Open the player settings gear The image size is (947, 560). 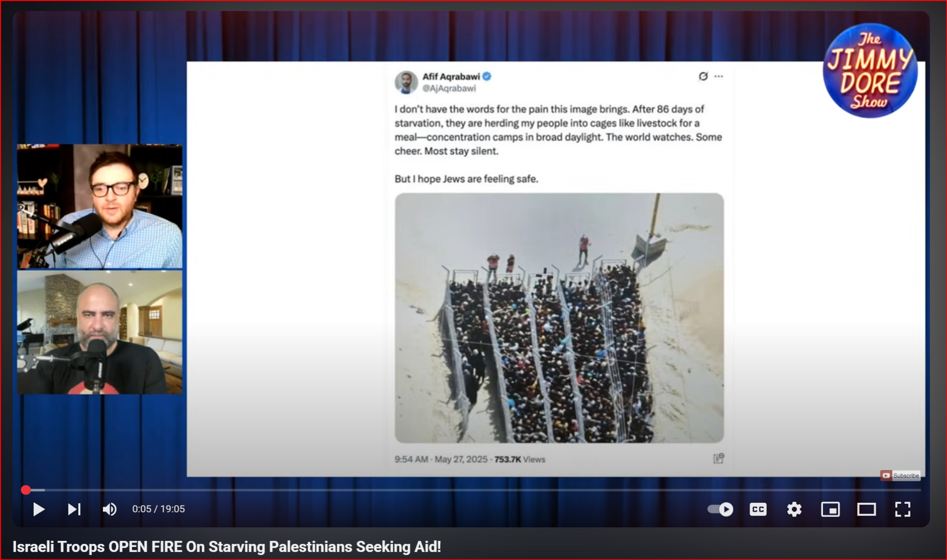click(x=794, y=509)
